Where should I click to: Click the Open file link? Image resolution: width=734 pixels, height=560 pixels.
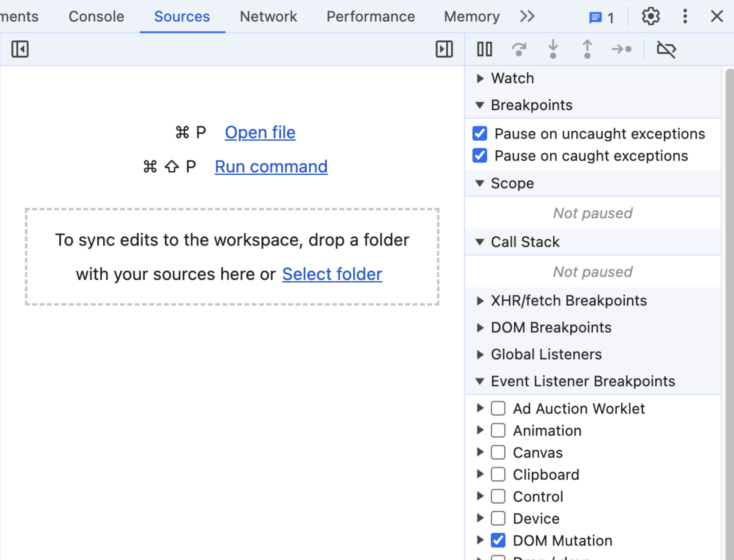click(260, 132)
